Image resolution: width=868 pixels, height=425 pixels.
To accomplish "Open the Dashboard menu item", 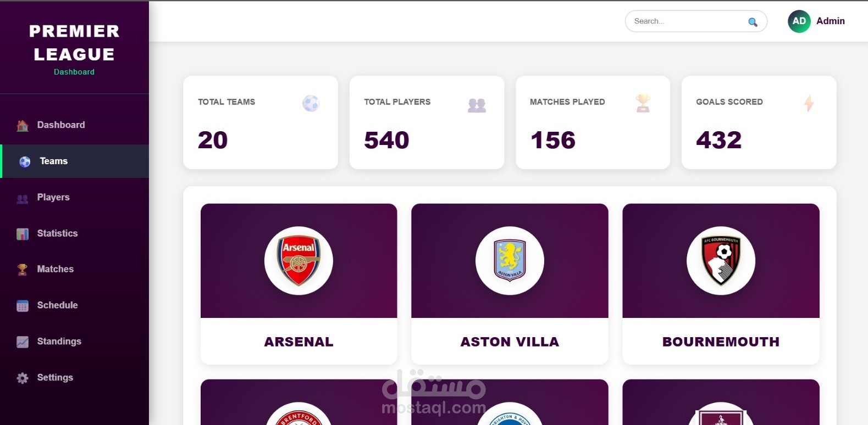I will (x=60, y=125).
